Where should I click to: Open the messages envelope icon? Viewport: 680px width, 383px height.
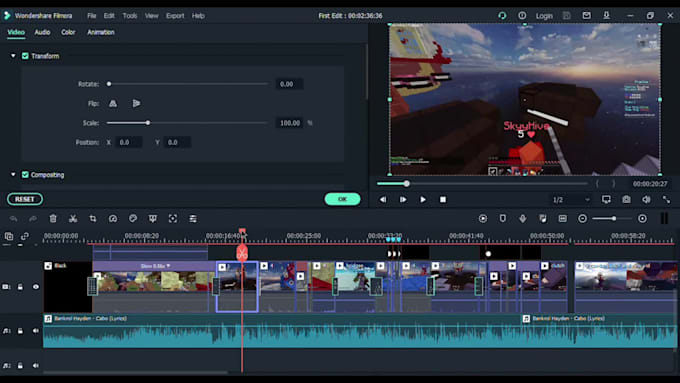tap(586, 16)
